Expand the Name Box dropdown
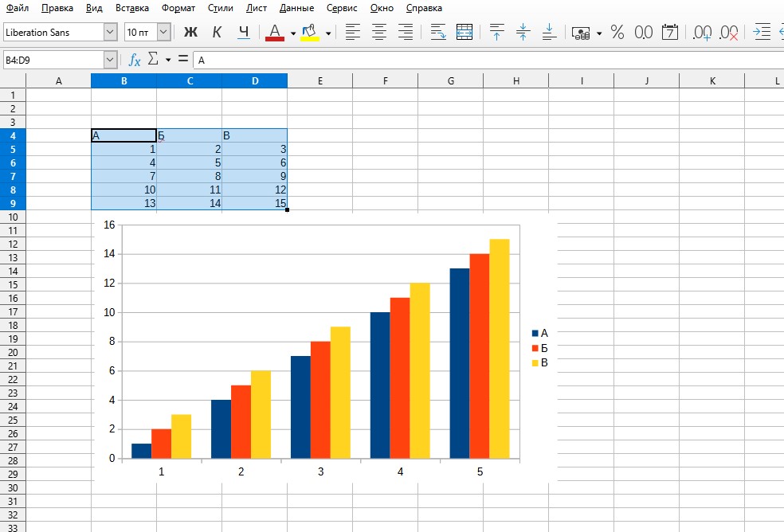Image resolution: width=784 pixels, height=532 pixels. point(110,60)
